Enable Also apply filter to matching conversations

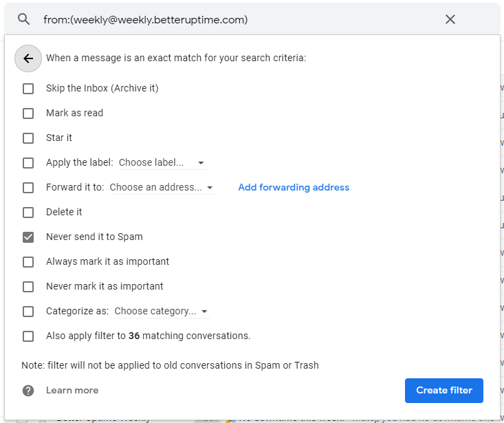pos(28,336)
